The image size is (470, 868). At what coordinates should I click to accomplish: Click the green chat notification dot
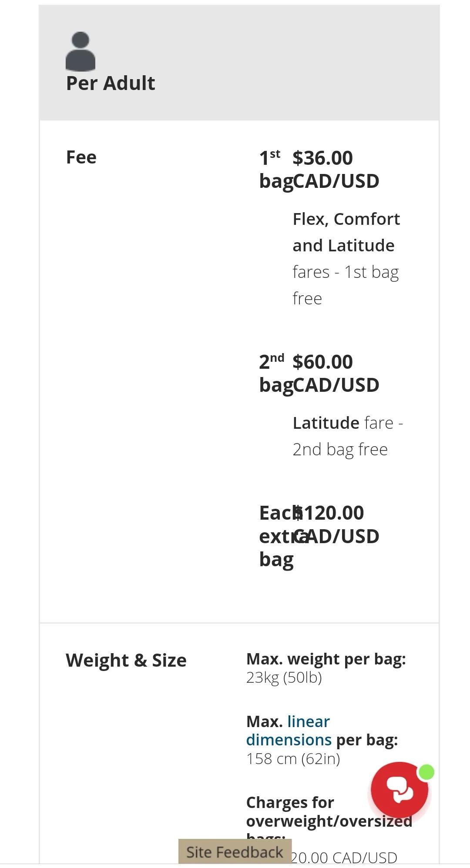coord(427,772)
